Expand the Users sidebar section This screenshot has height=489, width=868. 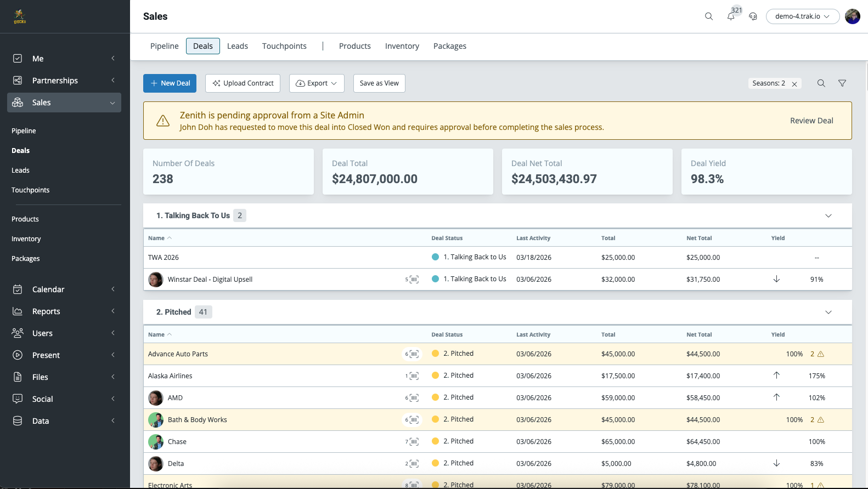pyautogui.click(x=113, y=333)
